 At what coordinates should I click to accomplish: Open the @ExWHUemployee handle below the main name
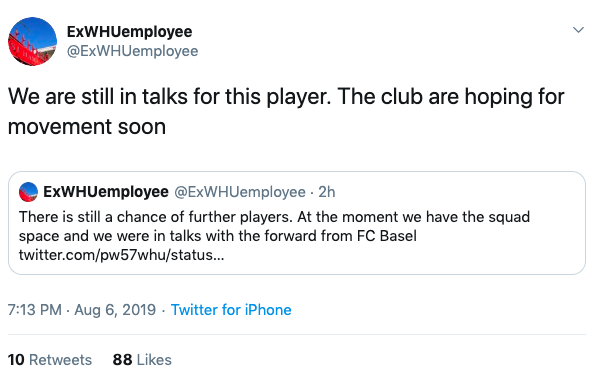(x=132, y=51)
